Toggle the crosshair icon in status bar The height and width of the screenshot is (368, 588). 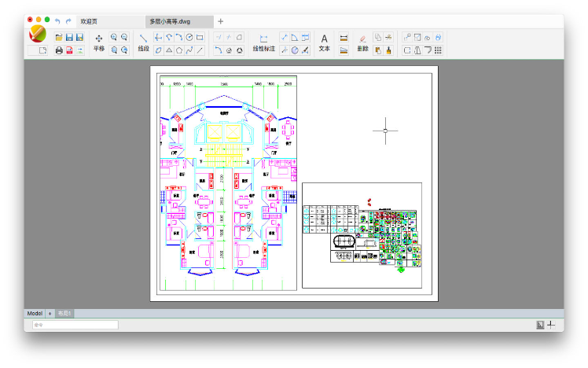[551, 324]
